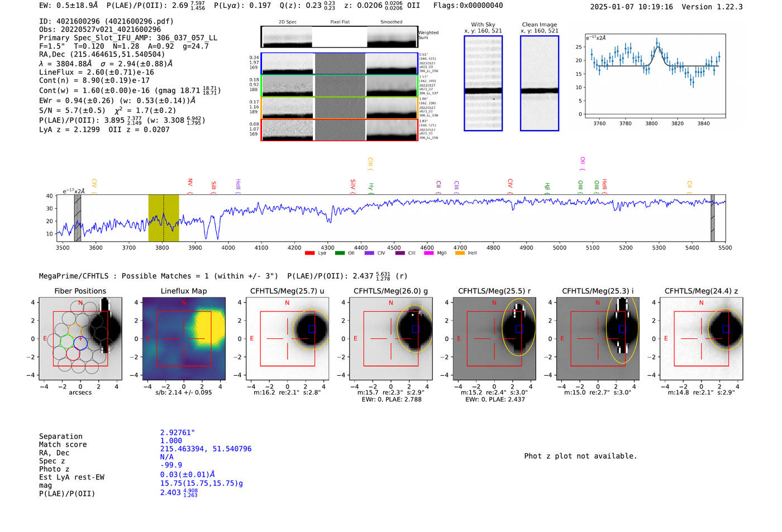The height and width of the screenshot is (532, 782).
Task: Click the 'Phot z plot not available.' message
Action: pos(580,456)
